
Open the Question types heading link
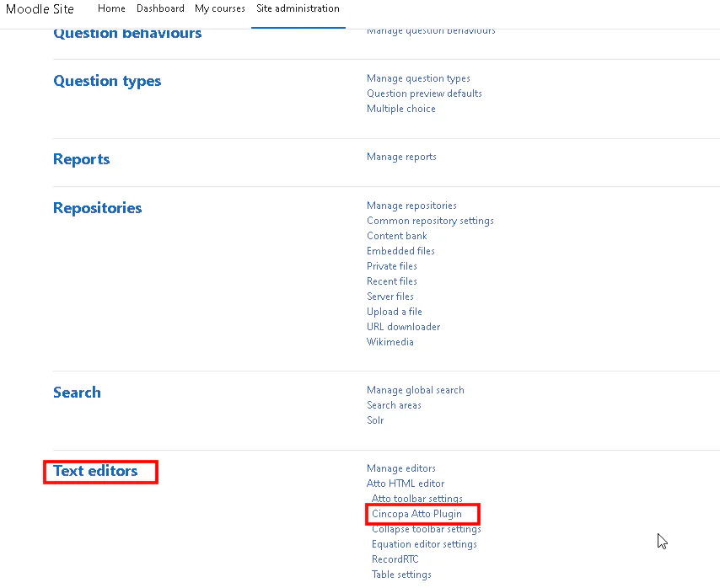point(107,81)
